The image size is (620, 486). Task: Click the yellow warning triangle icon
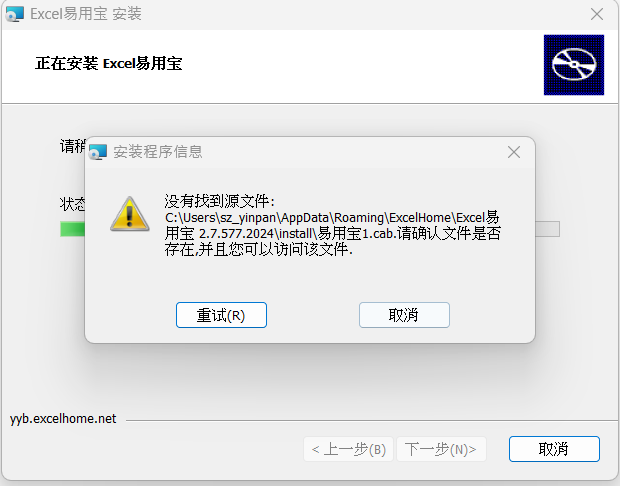click(130, 214)
